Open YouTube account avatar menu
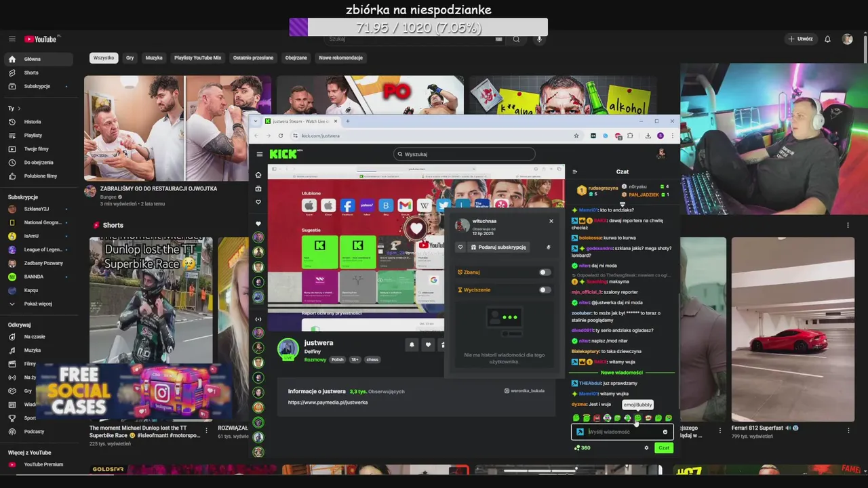868x488 pixels. coord(847,39)
